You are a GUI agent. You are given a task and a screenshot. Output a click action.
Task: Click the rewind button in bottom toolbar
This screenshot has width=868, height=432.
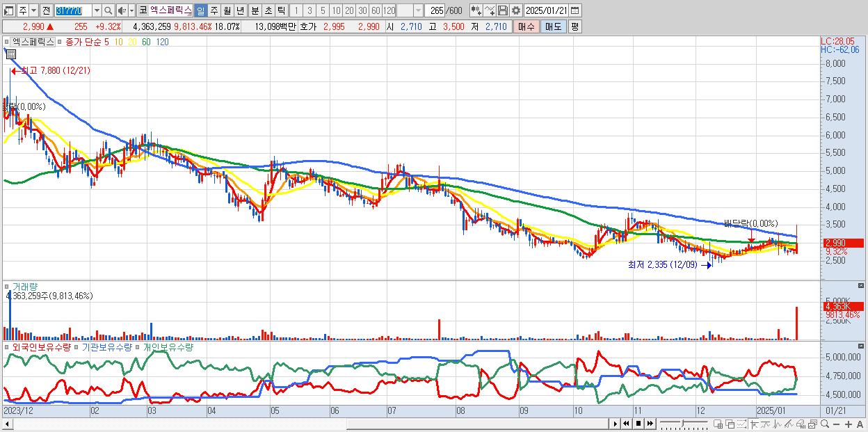tap(626, 424)
